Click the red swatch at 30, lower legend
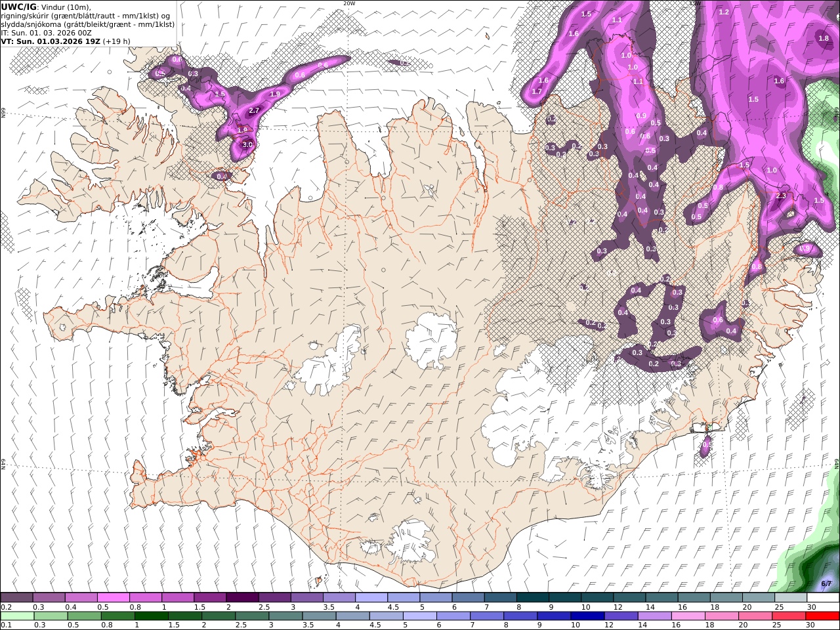840x630 pixels. click(x=823, y=616)
